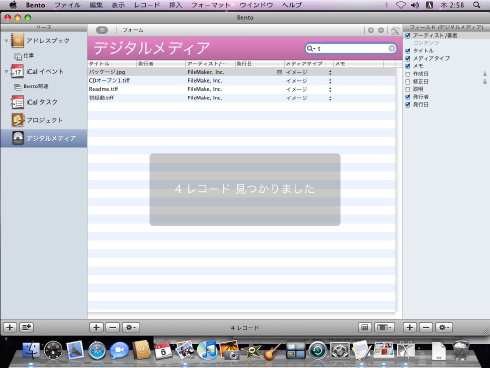The width and height of the screenshot is (490, 368).
Task: Open media type popup for CDオープン1.tiff row
Action: [x=330, y=81]
